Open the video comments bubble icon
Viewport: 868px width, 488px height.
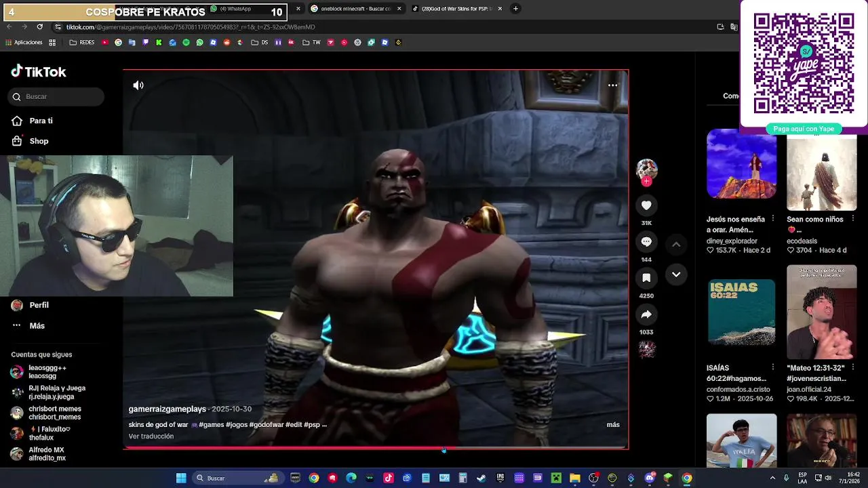(646, 242)
